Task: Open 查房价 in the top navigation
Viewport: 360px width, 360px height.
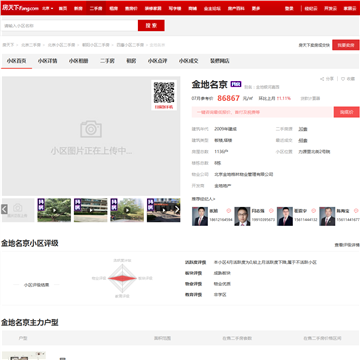Action: tap(131, 8)
